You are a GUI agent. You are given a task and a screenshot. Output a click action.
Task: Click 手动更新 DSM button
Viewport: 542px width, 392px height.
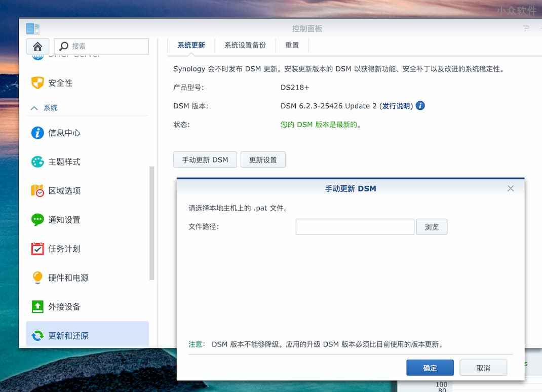205,160
